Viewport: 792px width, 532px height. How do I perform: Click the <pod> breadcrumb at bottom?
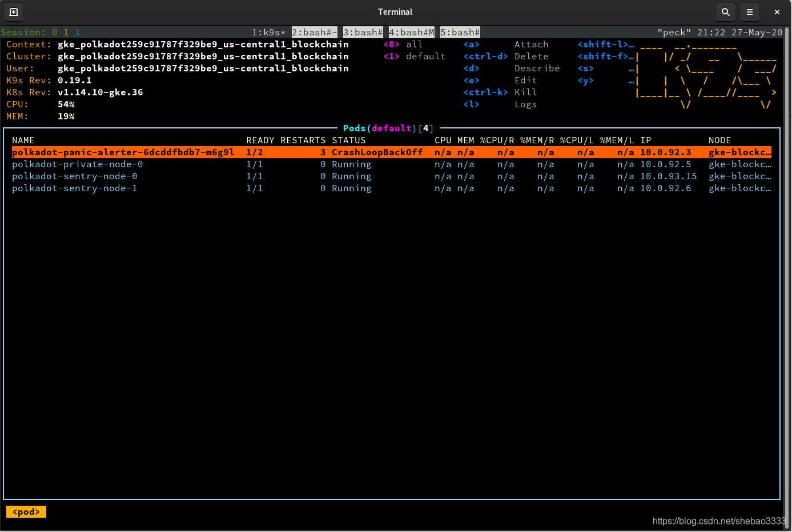pos(26,512)
